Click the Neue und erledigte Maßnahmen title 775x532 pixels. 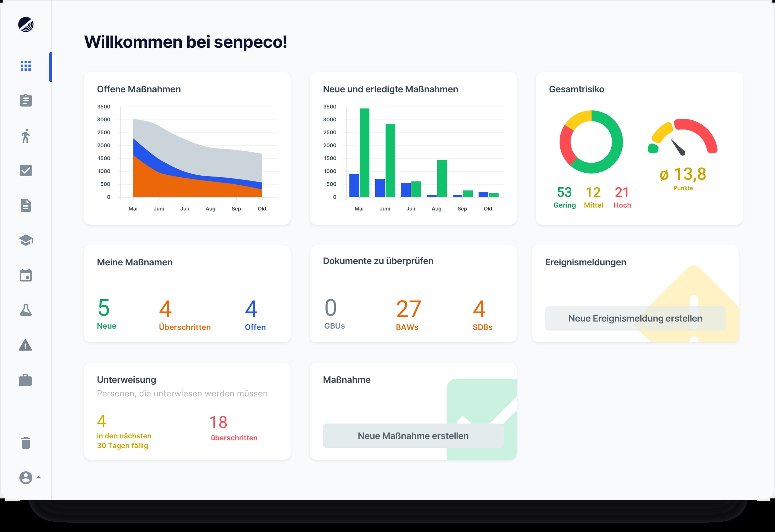pos(390,89)
